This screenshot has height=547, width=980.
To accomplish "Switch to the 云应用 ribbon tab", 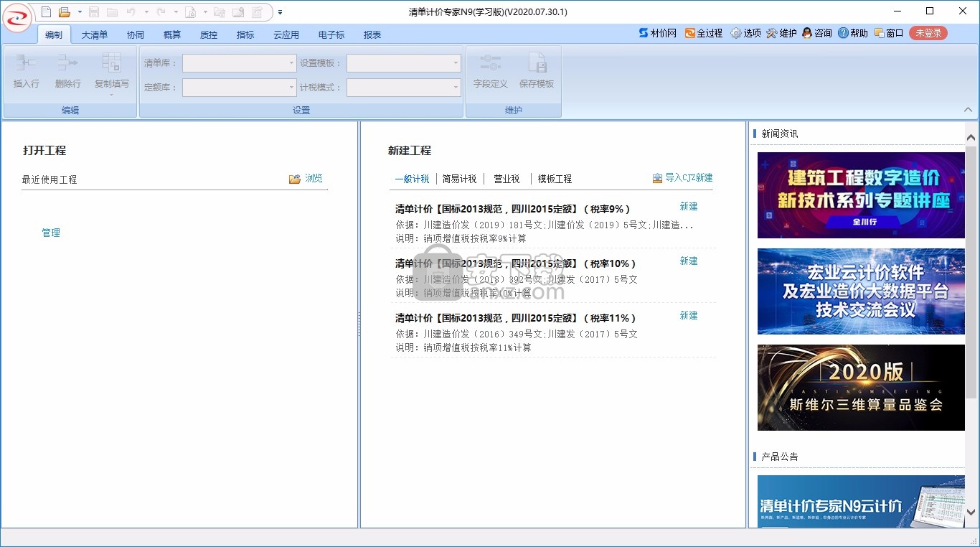I will (x=286, y=34).
